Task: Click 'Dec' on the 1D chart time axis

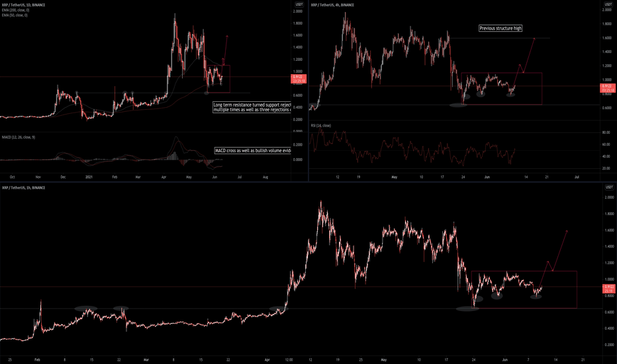Action: tap(63, 177)
